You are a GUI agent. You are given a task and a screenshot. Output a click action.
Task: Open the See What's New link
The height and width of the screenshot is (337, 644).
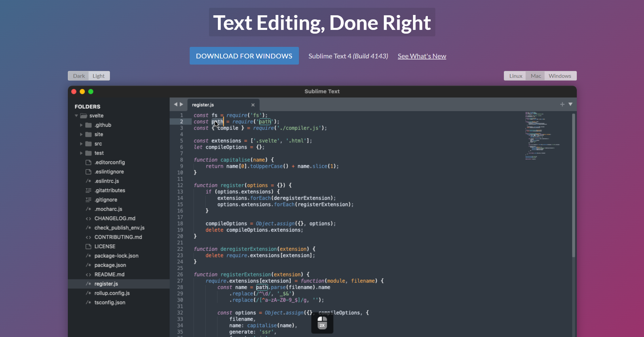click(422, 56)
